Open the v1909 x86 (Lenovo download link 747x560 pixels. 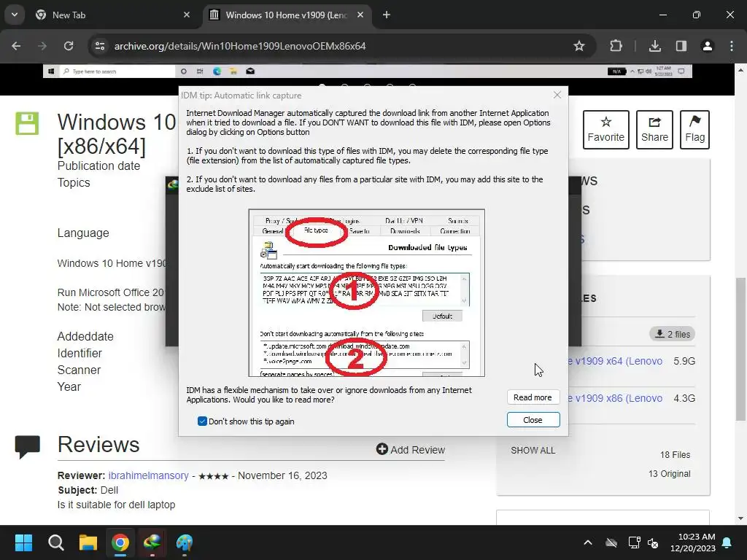click(615, 398)
